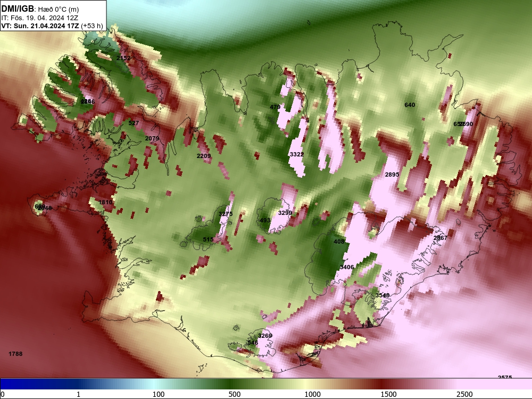Click the 2209 height label
532x399 pixels.
204,156
